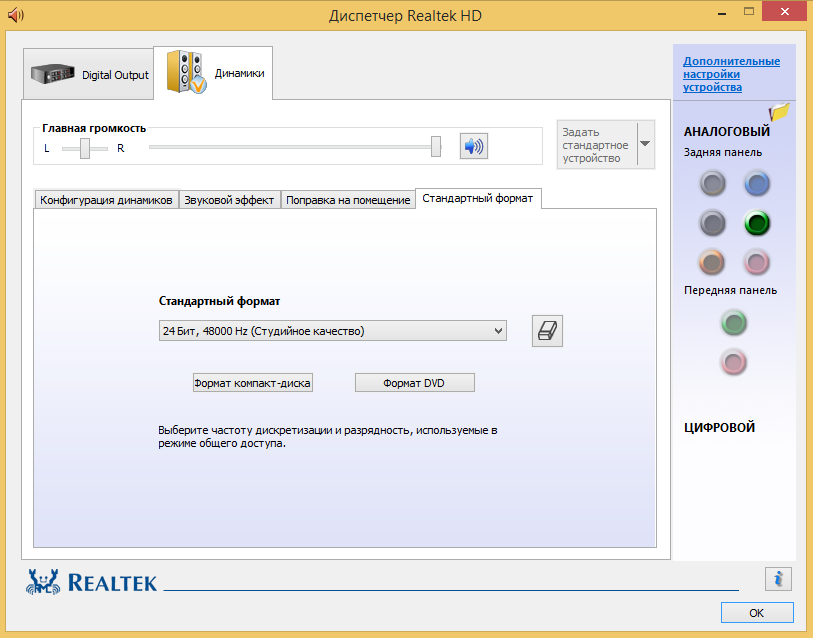Viewport: 813px width, 638px height.
Task: Minimize the Диспетчер Realtek HD window
Action: tap(721, 12)
